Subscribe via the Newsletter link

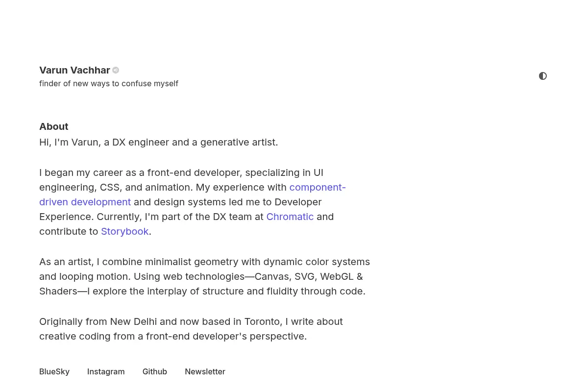click(205, 371)
